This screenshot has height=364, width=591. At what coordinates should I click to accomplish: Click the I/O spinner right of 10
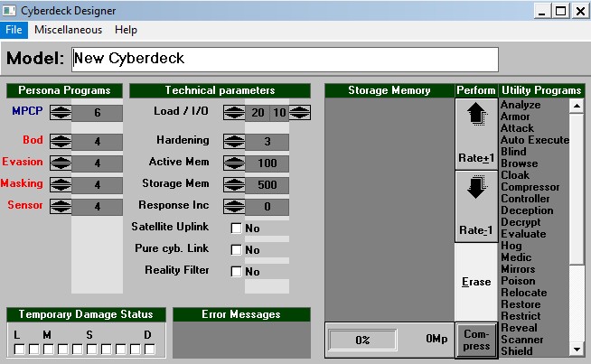(x=300, y=112)
